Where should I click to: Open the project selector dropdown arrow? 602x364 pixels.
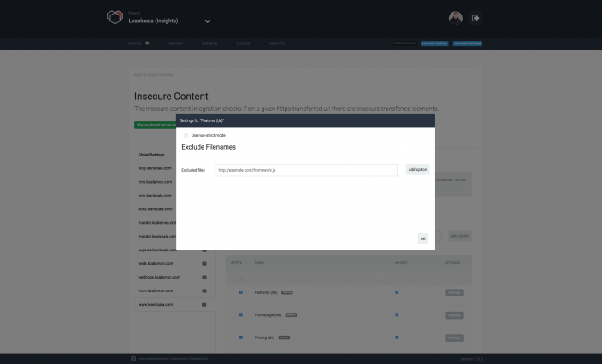point(207,21)
